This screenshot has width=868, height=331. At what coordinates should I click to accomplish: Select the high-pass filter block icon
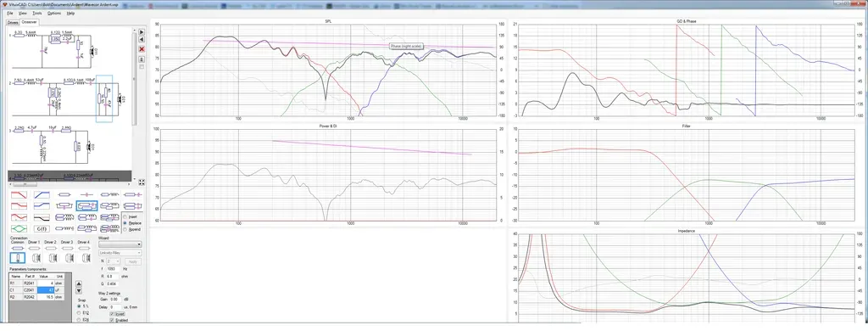pos(42,194)
